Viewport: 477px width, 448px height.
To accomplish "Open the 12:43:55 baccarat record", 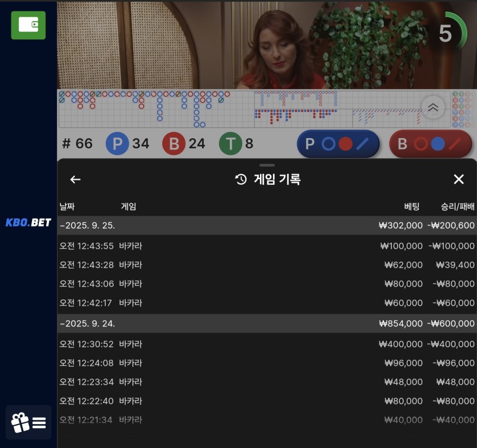I will [x=267, y=246].
